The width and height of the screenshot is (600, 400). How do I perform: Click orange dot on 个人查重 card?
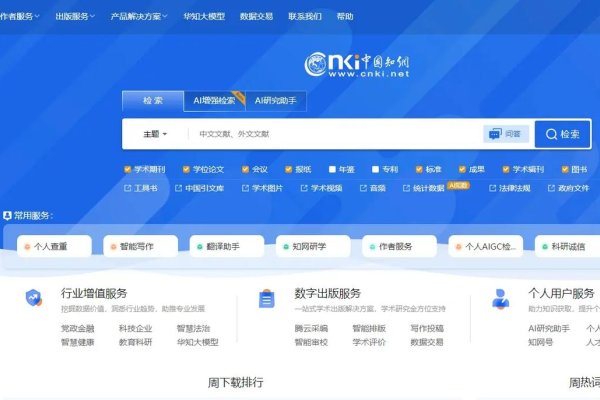click(27, 247)
